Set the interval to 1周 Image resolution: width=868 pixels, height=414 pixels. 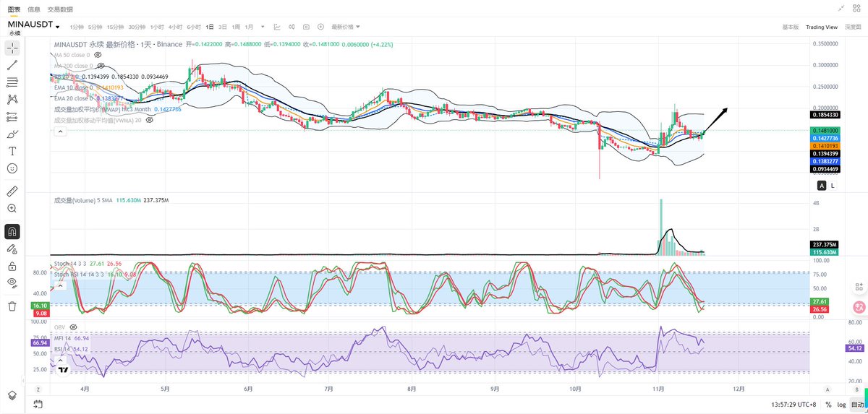tap(236, 27)
